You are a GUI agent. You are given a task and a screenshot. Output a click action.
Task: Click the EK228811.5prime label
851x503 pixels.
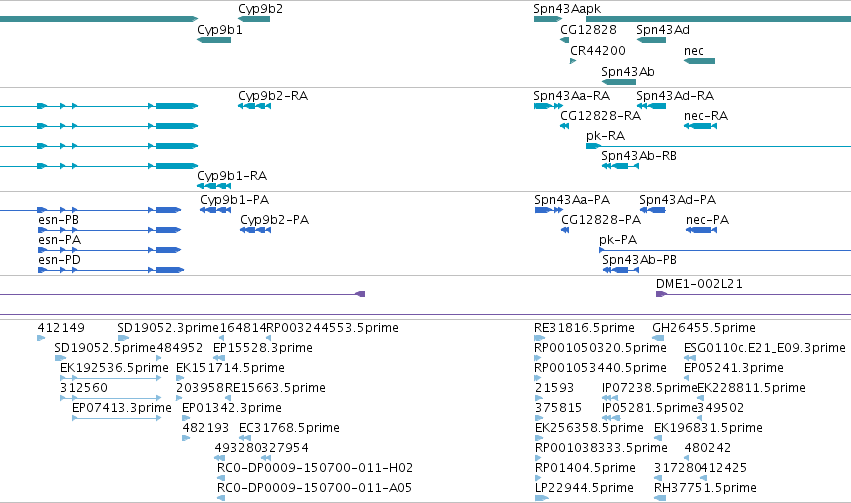click(x=751, y=388)
